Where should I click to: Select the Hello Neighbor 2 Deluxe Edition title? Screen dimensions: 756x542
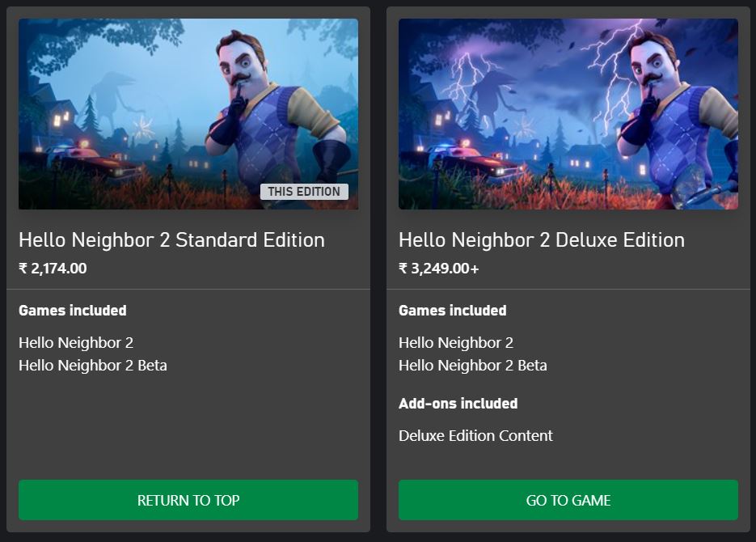(542, 239)
